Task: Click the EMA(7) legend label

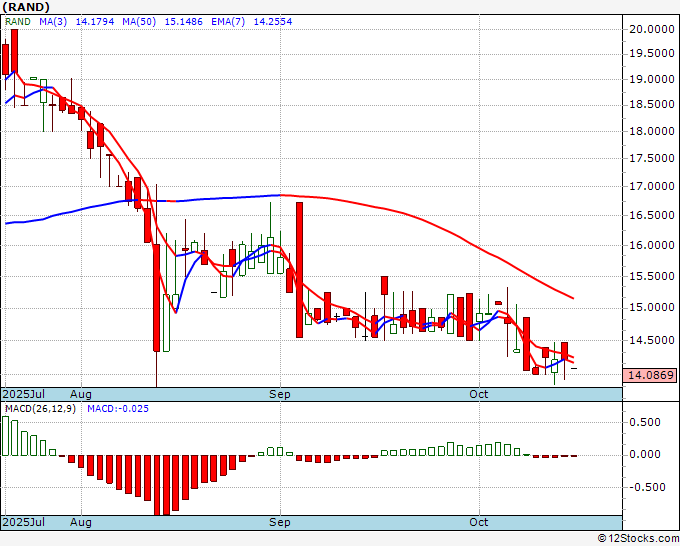Action: [x=228, y=22]
